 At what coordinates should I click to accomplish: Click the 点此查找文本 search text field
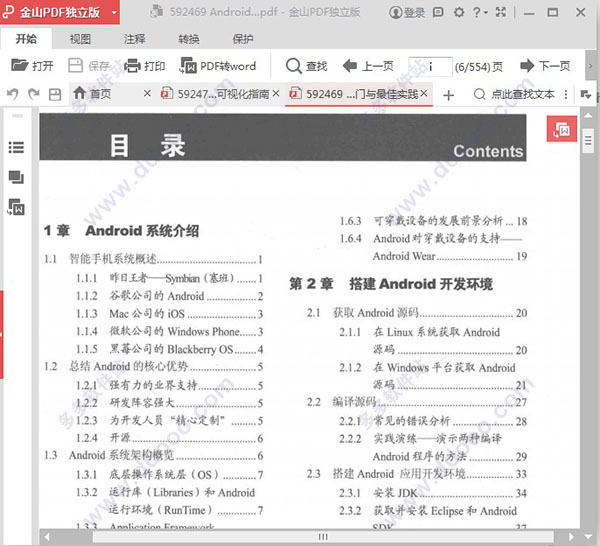click(x=514, y=94)
